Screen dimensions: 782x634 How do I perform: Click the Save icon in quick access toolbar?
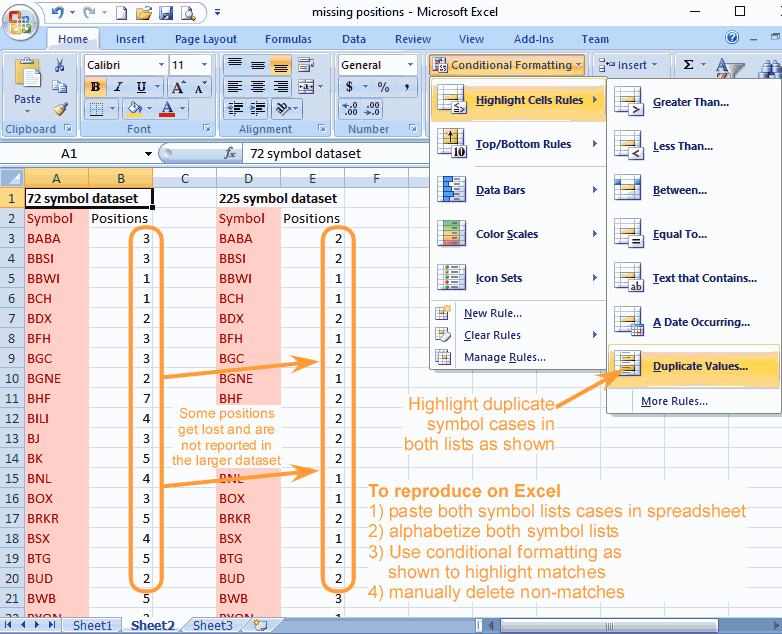[x=166, y=13]
